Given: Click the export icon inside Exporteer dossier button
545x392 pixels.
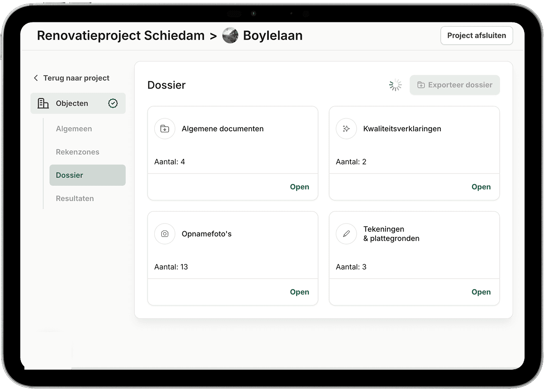Looking at the screenshot, I should (x=421, y=85).
